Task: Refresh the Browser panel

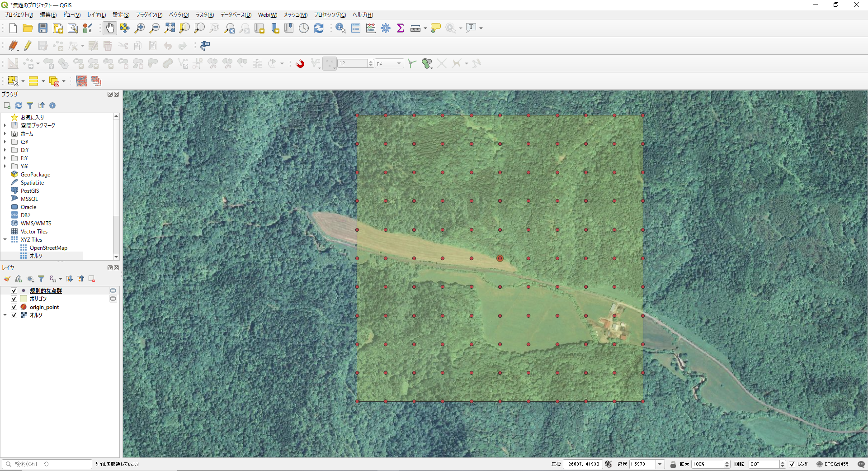Action: (x=19, y=105)
